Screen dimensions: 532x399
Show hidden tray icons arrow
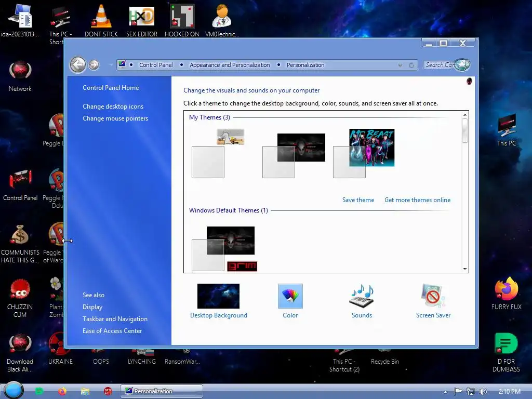point(445,392)
